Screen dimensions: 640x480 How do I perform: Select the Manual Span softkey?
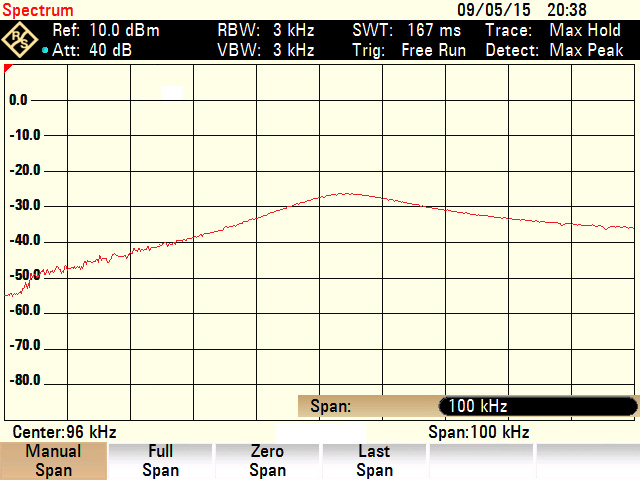[53, 461]
